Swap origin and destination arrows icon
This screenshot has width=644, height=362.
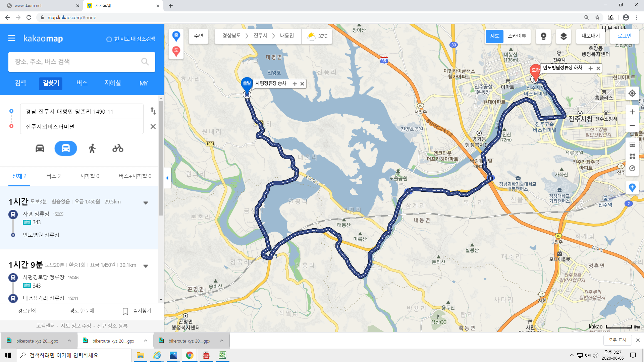coord(153,111)
